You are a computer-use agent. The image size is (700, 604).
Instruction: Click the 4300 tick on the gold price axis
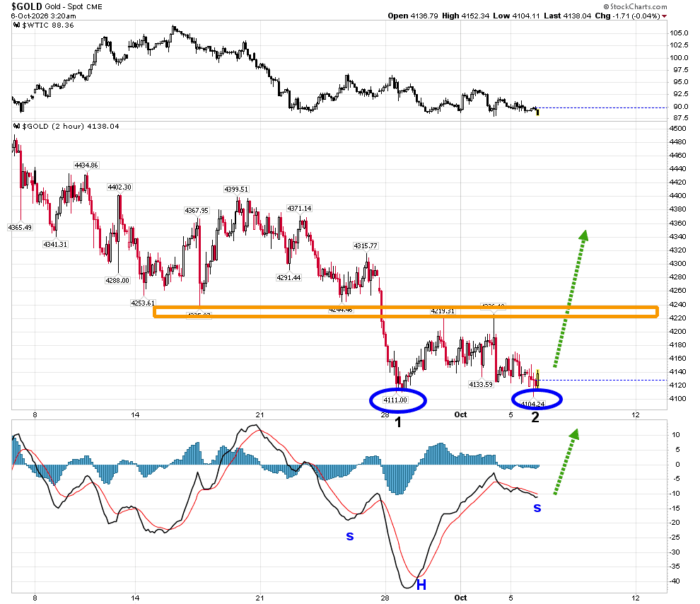point(677,263)
